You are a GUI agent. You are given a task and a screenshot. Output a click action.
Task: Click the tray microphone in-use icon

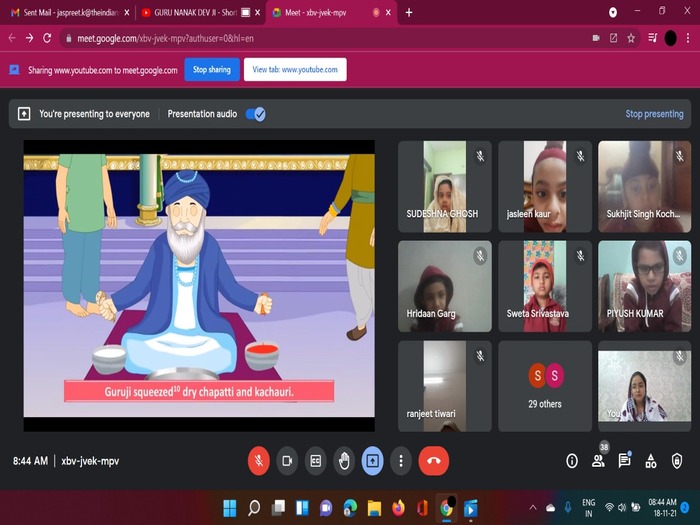(567, 508)
